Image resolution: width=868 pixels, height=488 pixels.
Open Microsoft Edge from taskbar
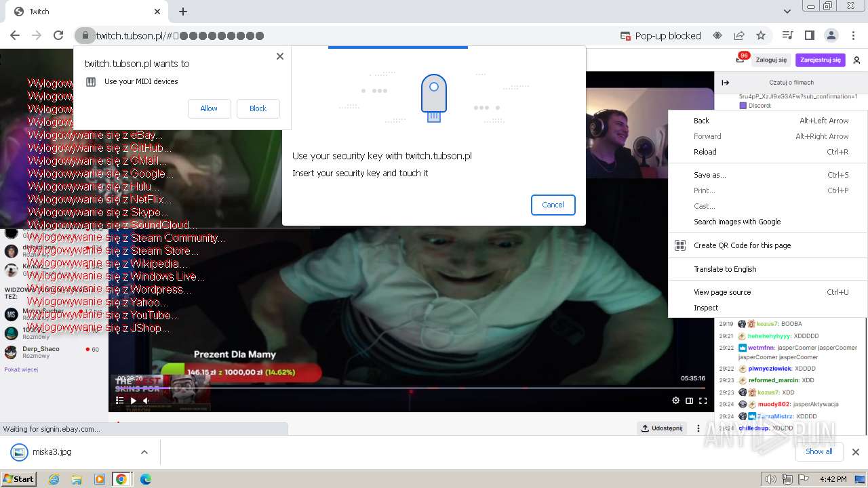point(145,479)
